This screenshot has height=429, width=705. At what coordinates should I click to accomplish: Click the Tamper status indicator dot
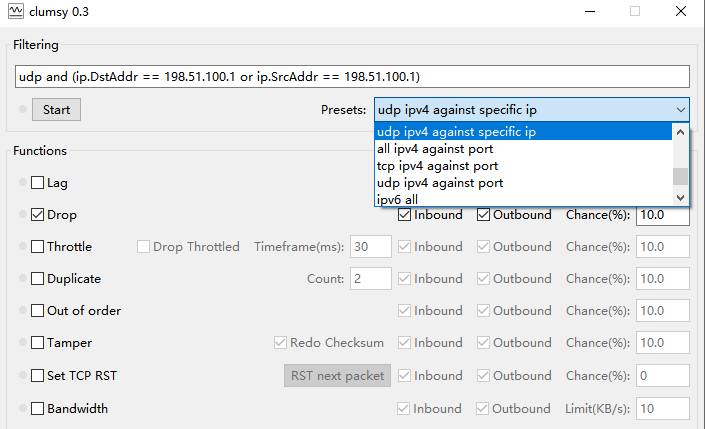pos(22,343)
